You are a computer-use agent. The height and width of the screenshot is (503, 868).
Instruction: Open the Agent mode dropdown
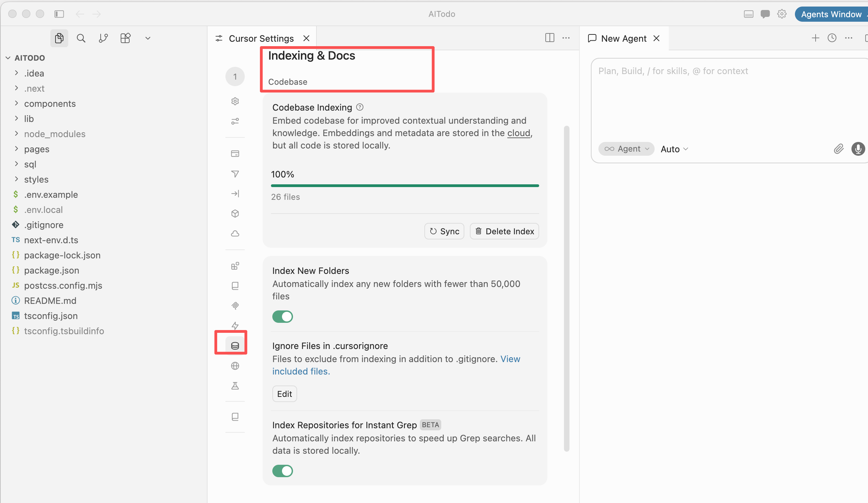pyautogui.click(x=626, y=149)
